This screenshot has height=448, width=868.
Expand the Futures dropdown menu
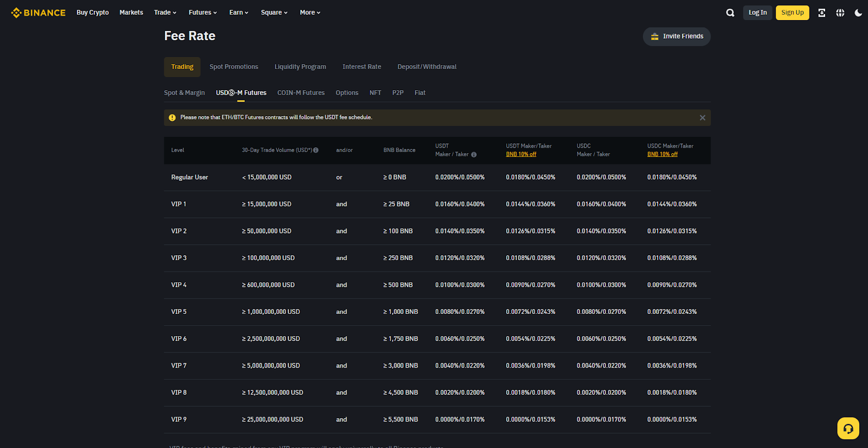203,12
